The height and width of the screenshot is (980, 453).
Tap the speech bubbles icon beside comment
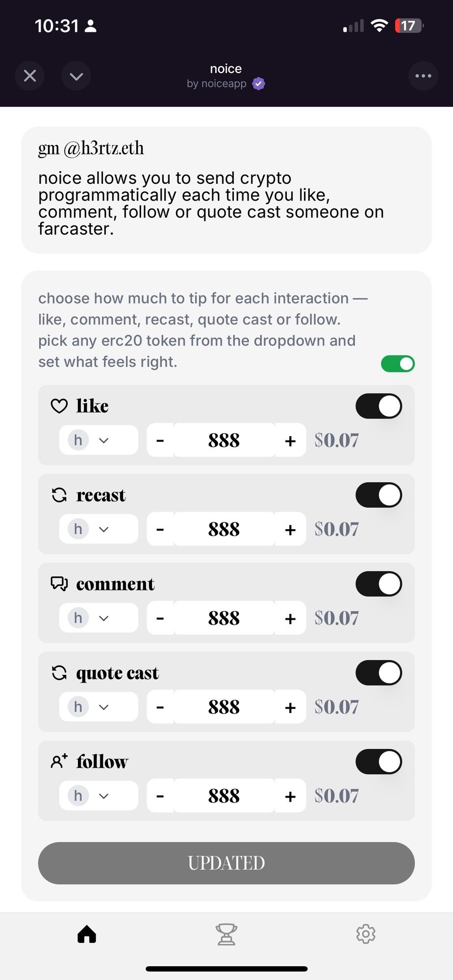[59, 584]
